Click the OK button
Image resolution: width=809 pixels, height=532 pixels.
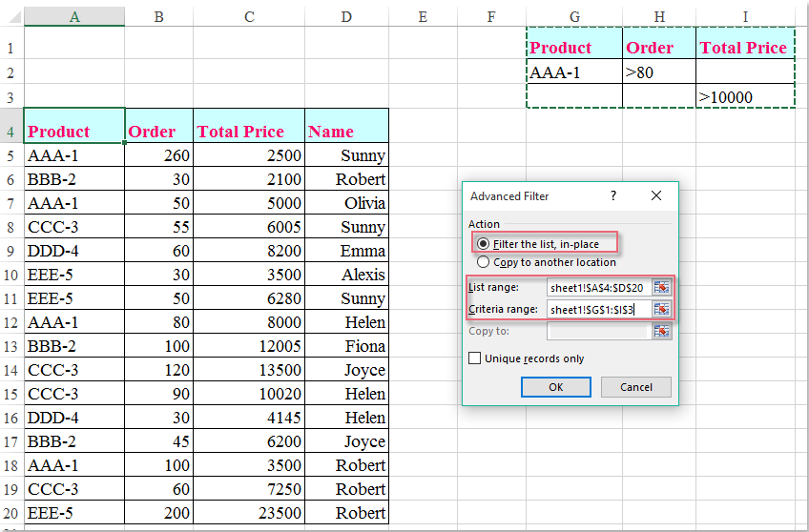pos(555,387)
